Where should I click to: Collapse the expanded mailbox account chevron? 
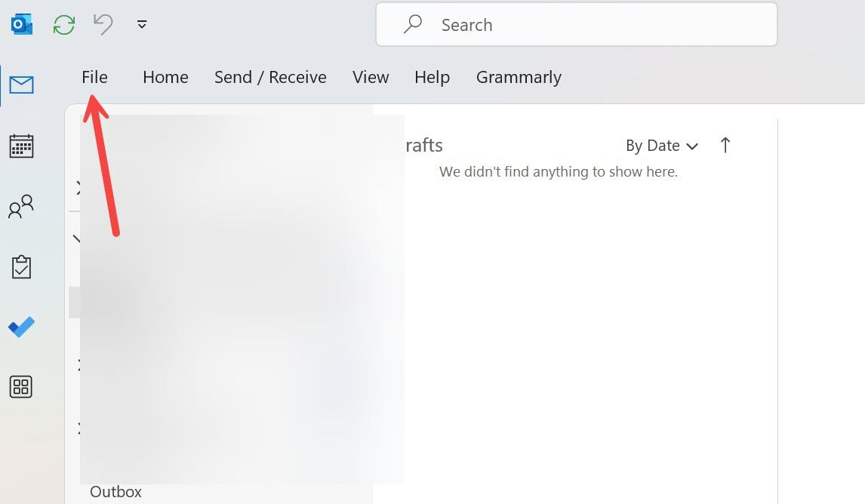[78, 238]
